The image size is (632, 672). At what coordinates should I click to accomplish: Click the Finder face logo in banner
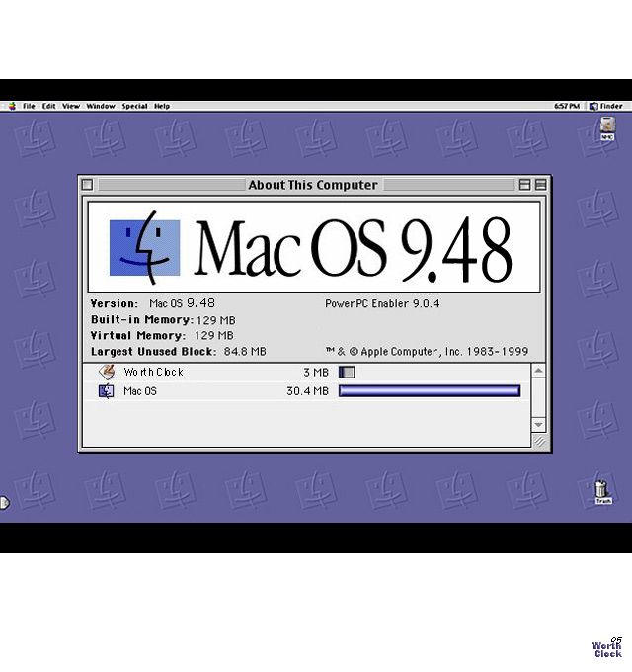tap(144, 247)
